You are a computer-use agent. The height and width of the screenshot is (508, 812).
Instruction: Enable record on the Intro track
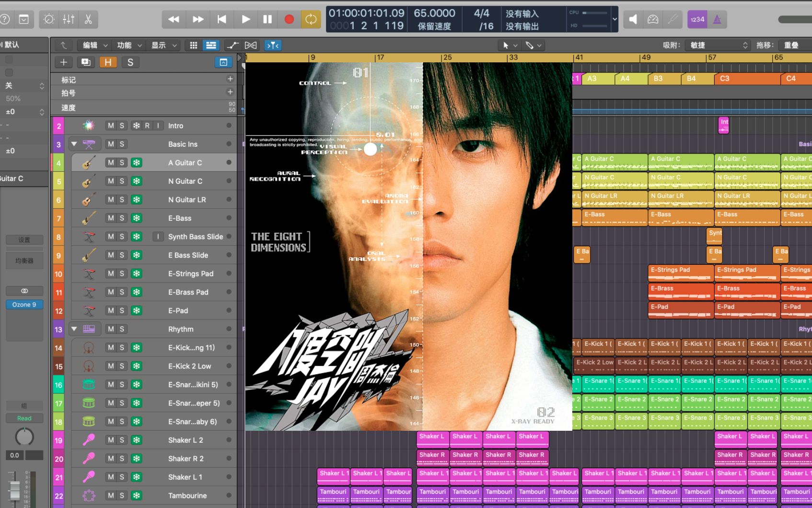point(147,125)
